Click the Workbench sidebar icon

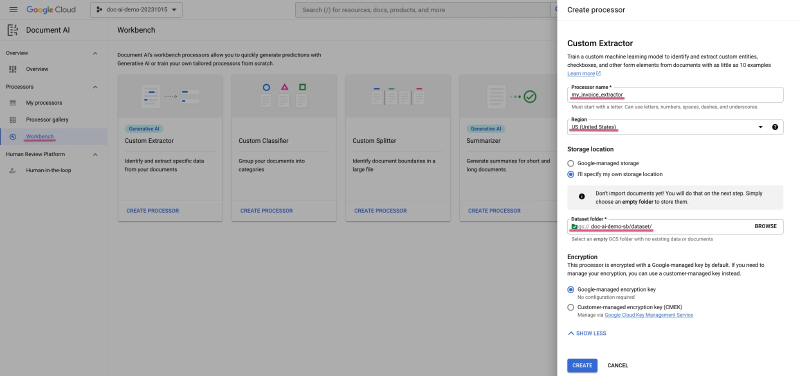[13, 137]
